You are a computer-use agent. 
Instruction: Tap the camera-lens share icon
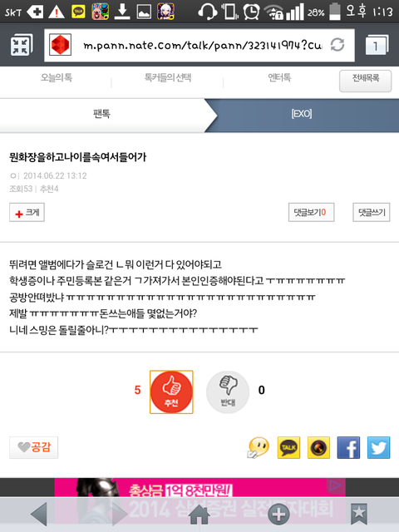[318, 447]
